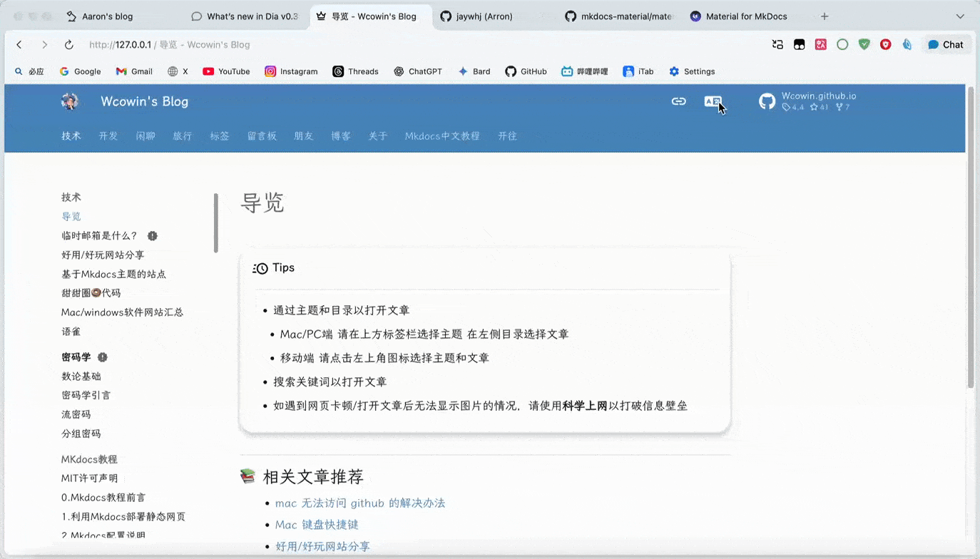The width and height of the screenshot is (980, 559).
Task: Open YouTube from the bookmarks bar
Action: [226, 71]
